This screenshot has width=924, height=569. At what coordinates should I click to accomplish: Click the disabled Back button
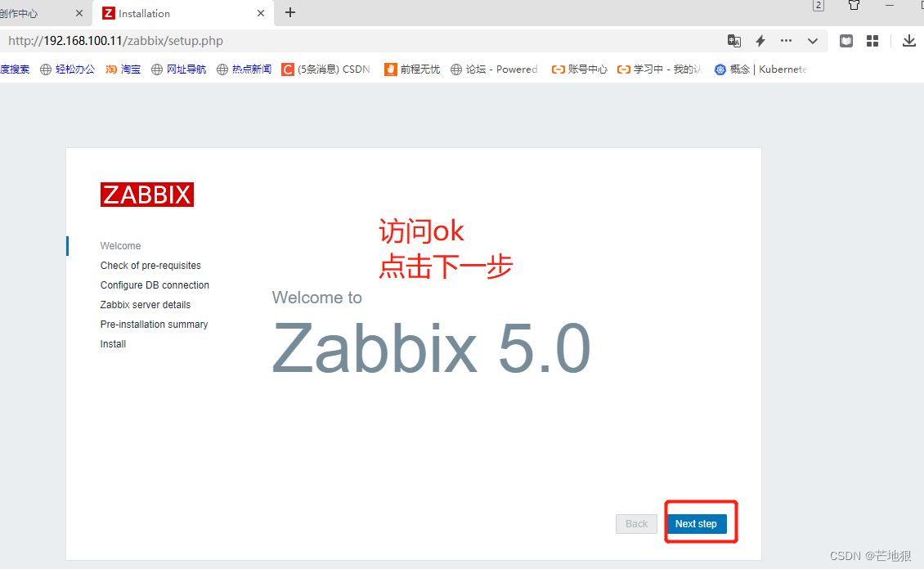point(636,524)
